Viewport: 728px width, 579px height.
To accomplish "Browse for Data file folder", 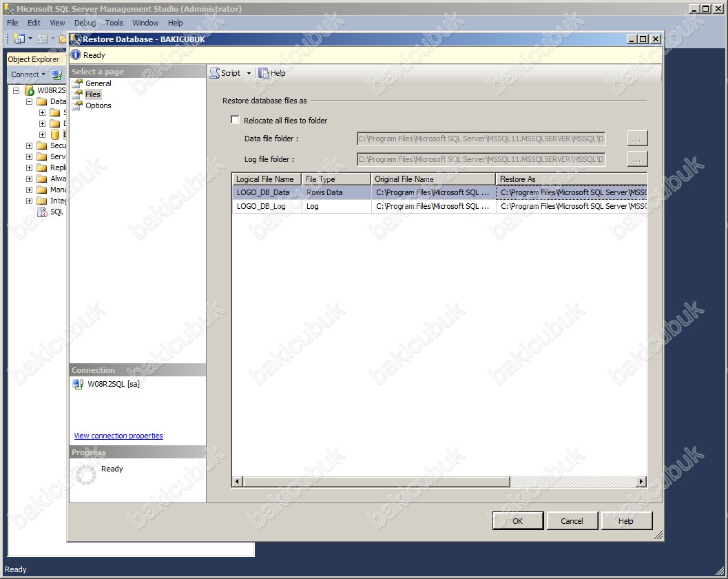I will point(637,139).
